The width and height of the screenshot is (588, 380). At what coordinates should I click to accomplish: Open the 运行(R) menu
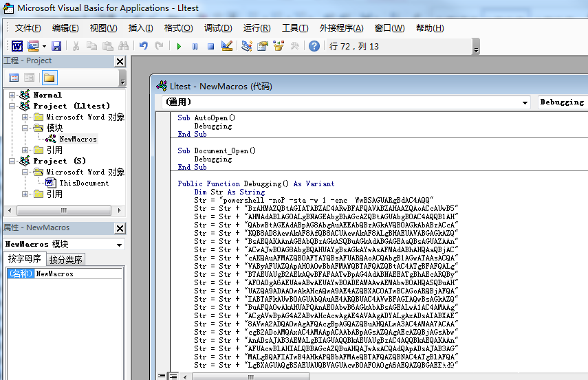coord(257,28)
